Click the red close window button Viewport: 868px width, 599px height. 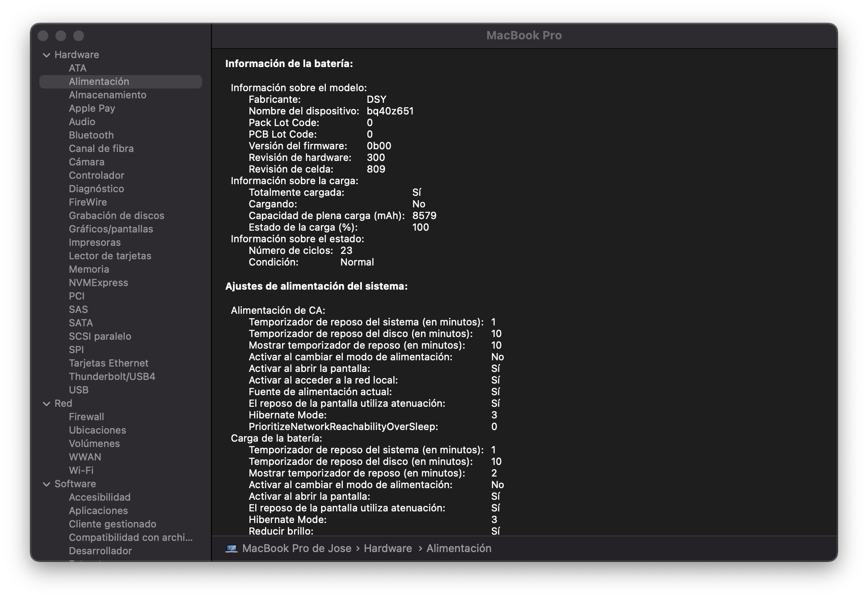pos(43,36)
